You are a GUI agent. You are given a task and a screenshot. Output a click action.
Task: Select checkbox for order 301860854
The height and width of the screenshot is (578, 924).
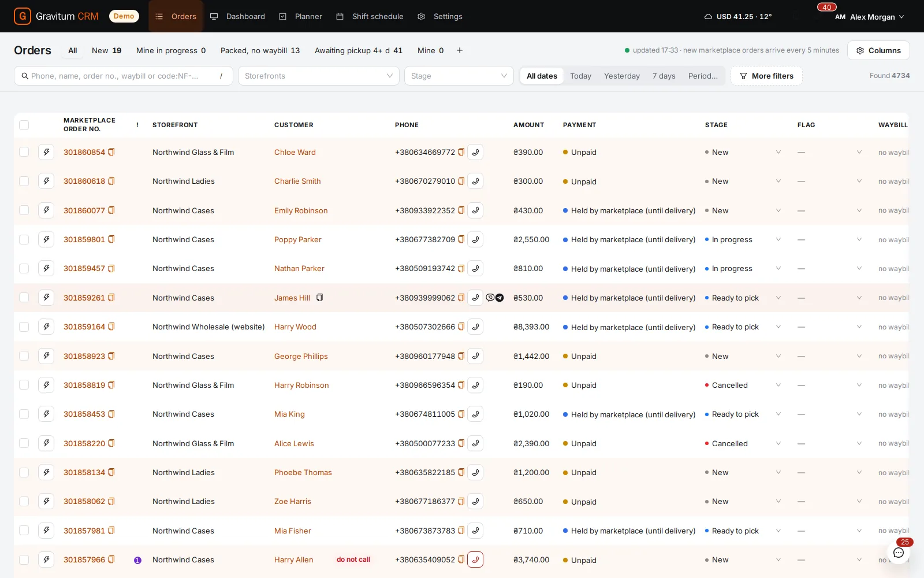(24, 152)
